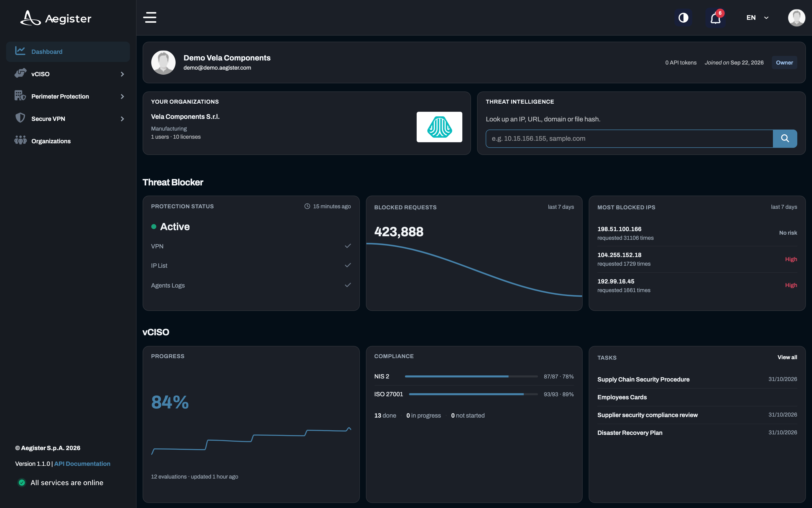This screenshot has height=508, width=812.
Task: Click the VPN row checkmark
Action: point(348,246)
